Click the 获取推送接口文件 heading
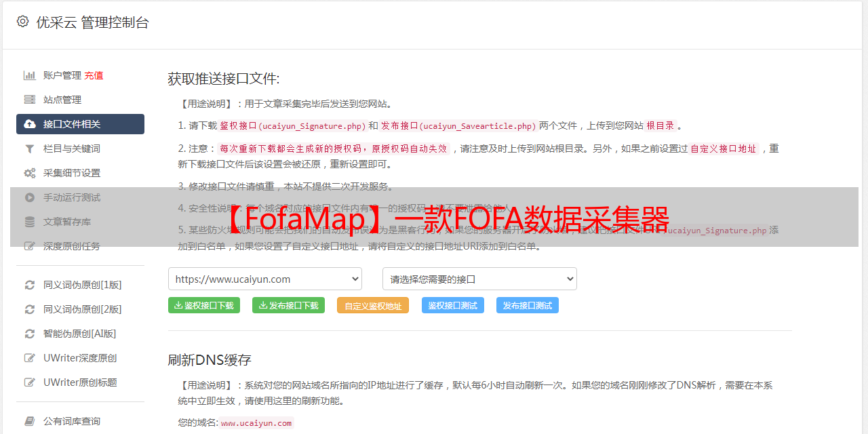Image resolution: width=868 pixels, height=434 pixels. point(224,79)
